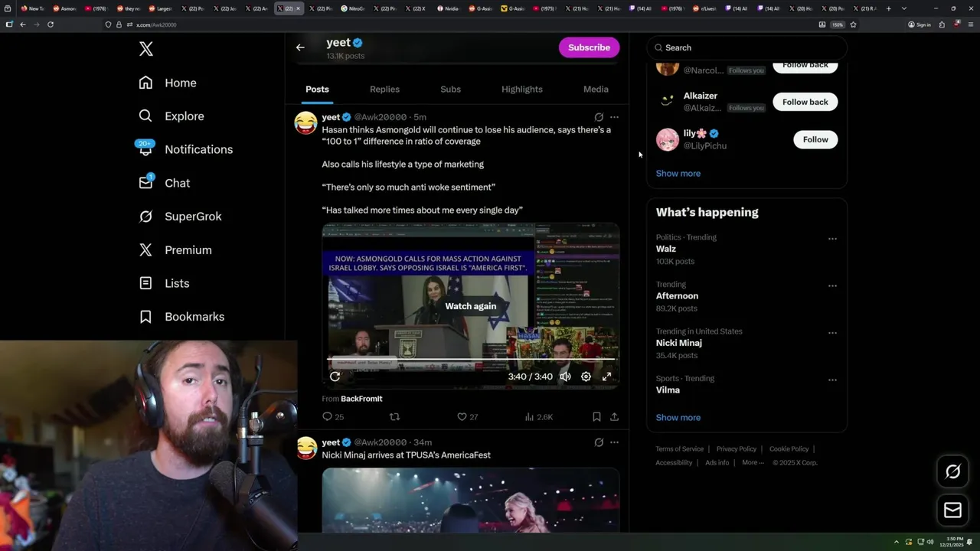Open more options for the Vilma trend
980x551 pixels.
coord(832,380)
